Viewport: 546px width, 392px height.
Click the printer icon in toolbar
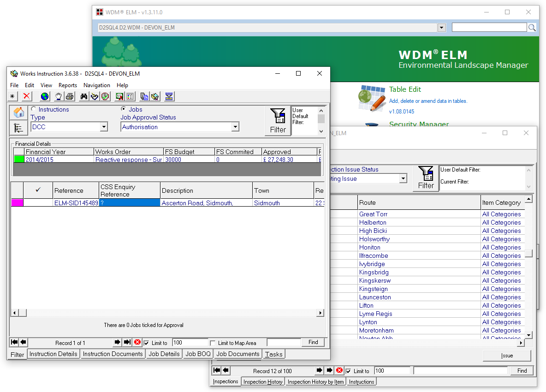coord(70,96)
